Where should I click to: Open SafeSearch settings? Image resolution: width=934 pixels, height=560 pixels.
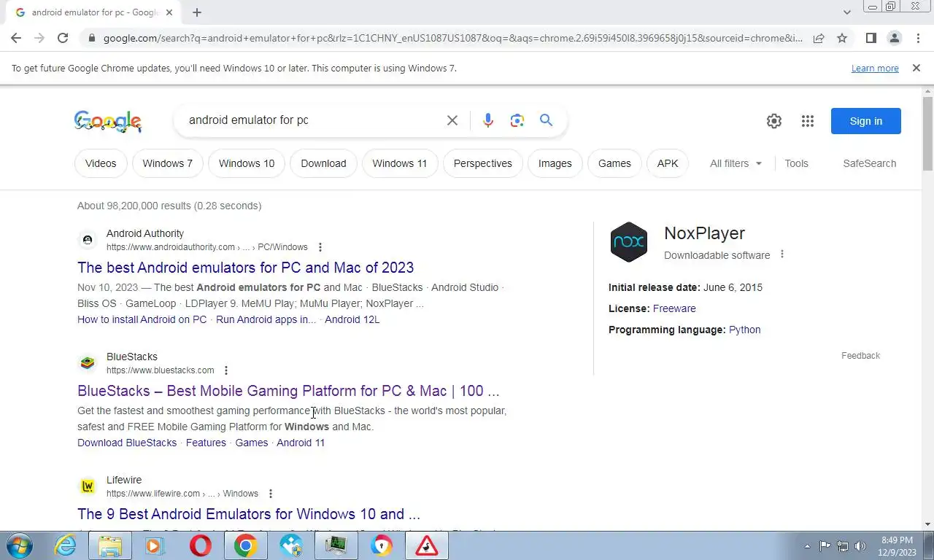(869, 163)
